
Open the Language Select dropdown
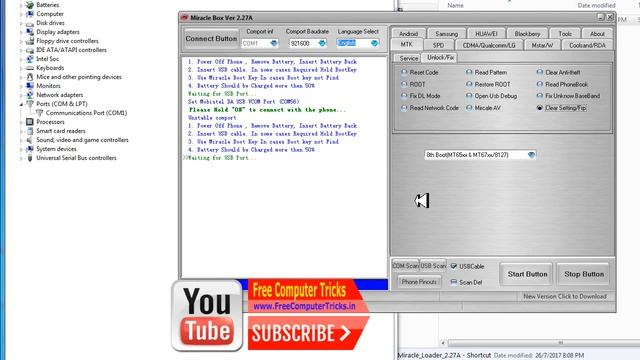point(374,43)
